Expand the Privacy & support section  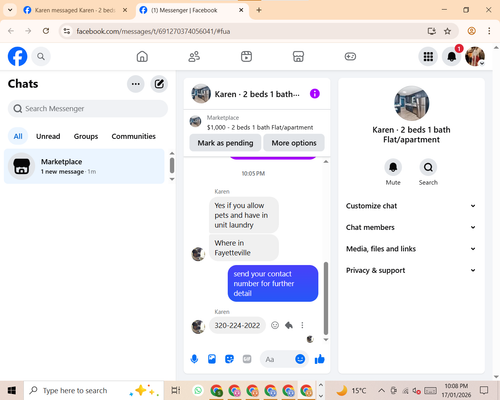point(411,270)
